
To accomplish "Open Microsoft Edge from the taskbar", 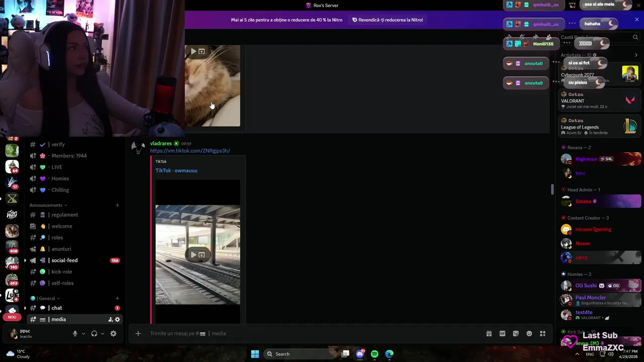I will click(x=389, y=354).
